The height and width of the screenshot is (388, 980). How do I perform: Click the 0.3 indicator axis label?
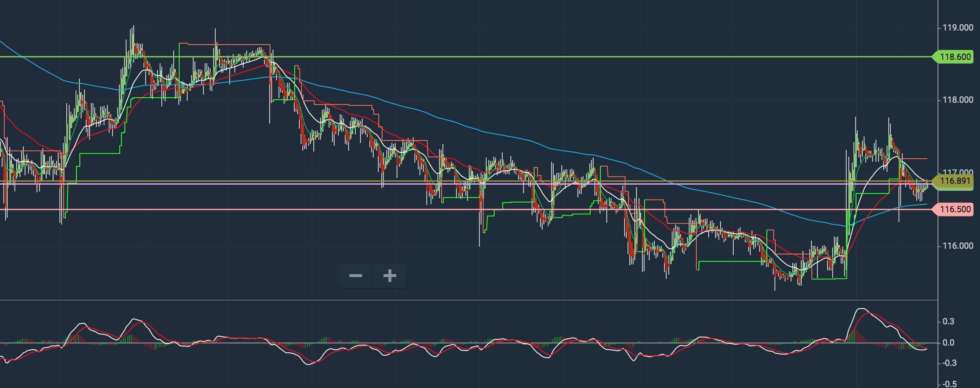pos(948,321)
